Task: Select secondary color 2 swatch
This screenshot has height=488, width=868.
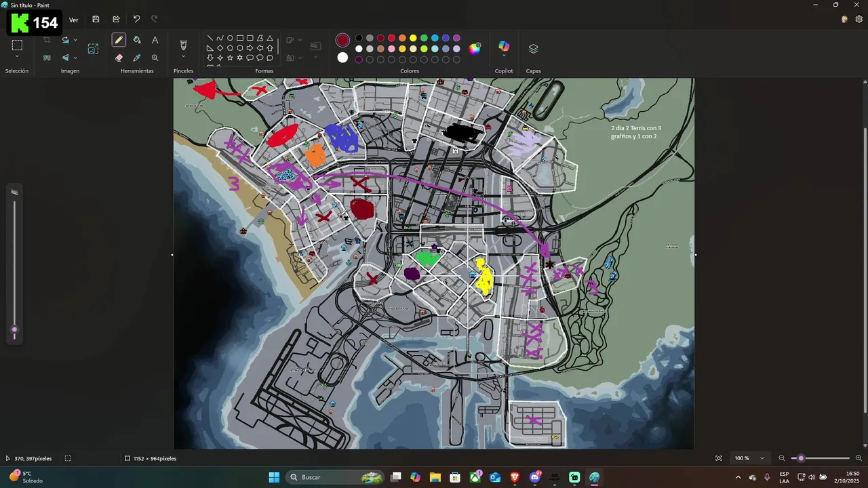Action: (342, 58)
